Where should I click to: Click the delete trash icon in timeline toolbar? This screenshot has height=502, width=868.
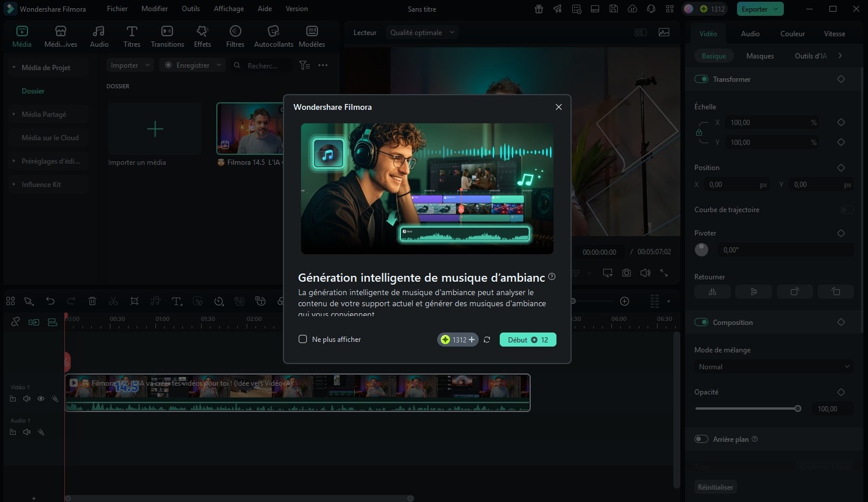[92, 301]
